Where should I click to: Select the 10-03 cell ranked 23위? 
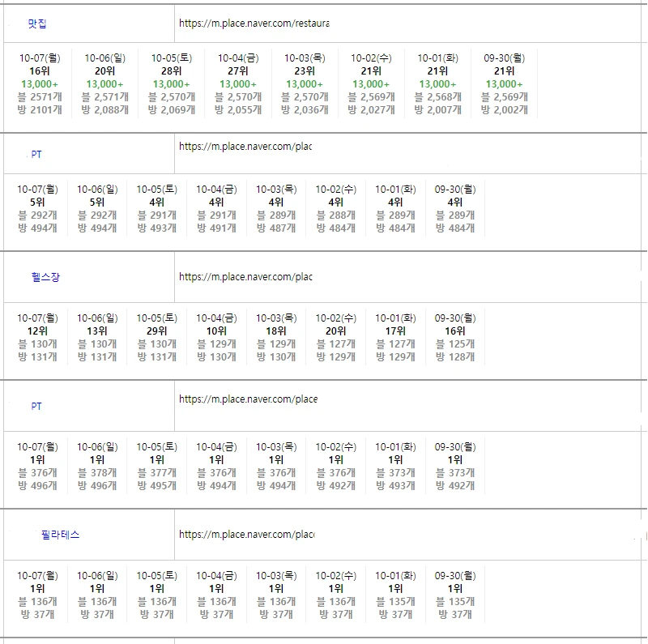coord(304,83)
